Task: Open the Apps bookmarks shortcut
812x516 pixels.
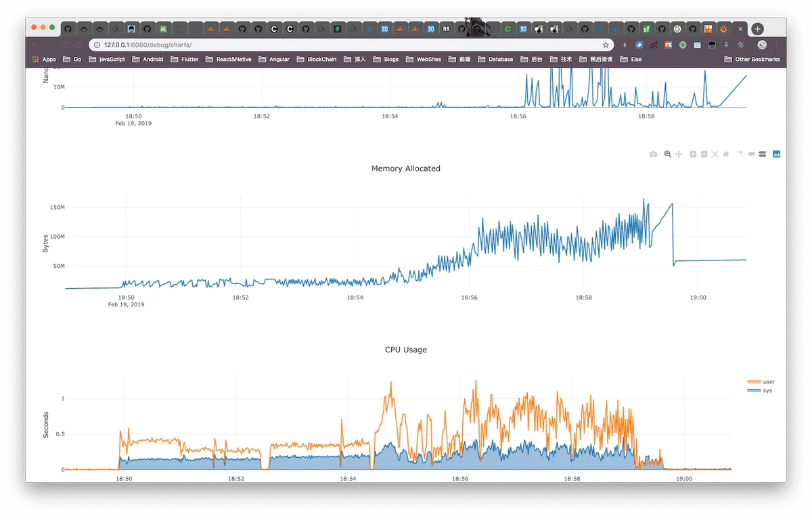Action: pos(44,60)
